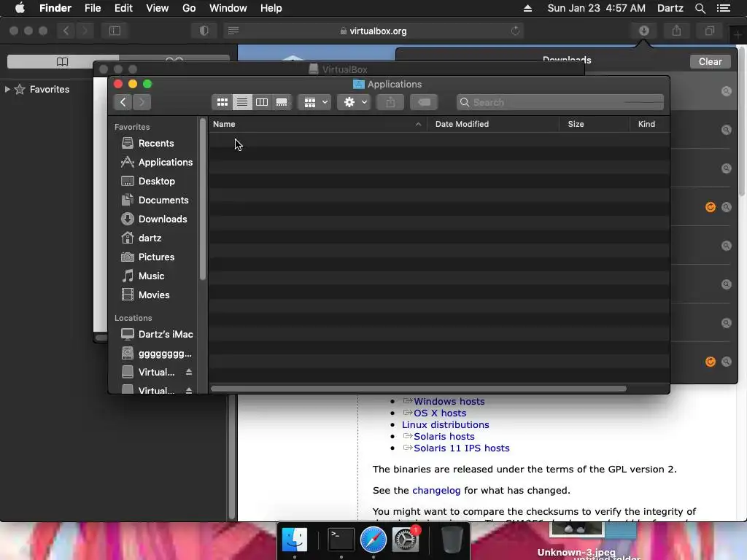Open the Apple menu
The image size is (747, 560).
point(20,8)
